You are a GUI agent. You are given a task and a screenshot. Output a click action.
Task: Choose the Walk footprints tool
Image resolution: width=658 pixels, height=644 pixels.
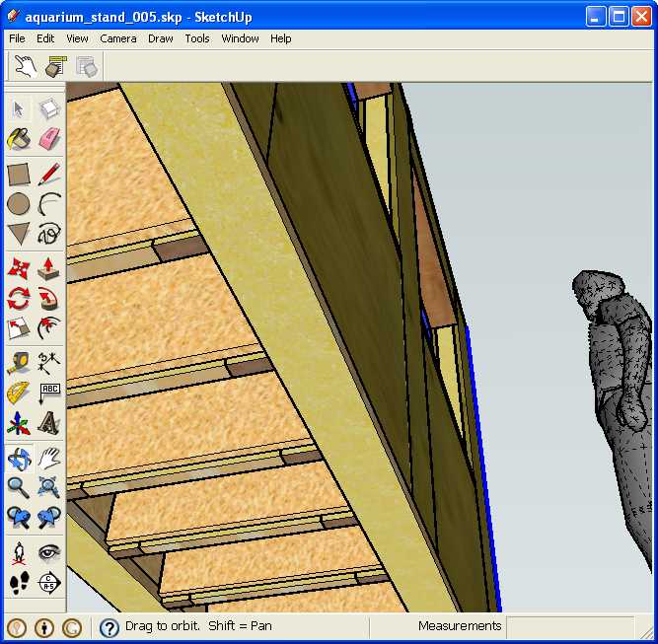(x=19, y=583)
